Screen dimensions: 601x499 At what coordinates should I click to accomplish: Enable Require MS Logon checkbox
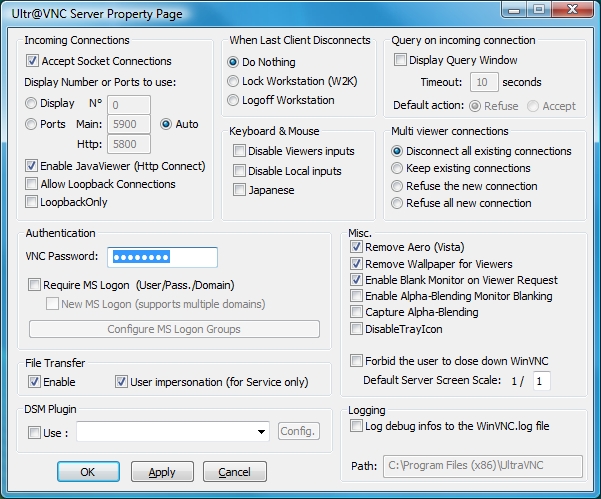pos(34,285)
